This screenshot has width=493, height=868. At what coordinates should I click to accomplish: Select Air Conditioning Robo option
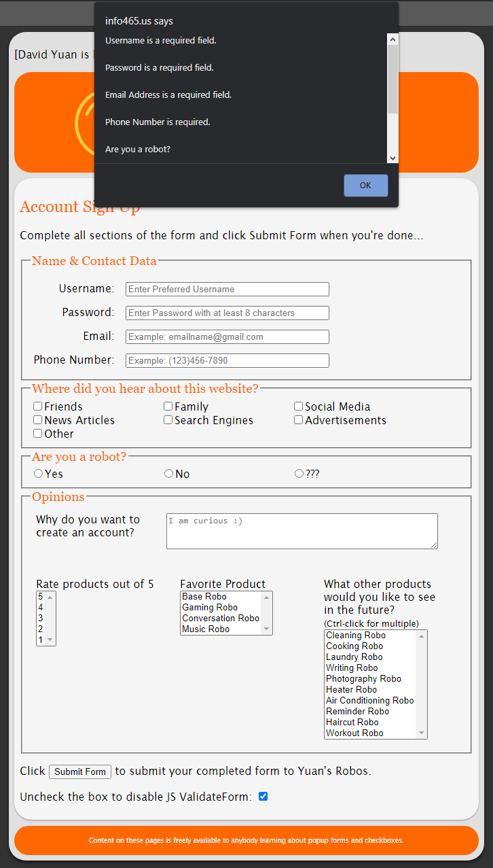[x=371, y=701]
